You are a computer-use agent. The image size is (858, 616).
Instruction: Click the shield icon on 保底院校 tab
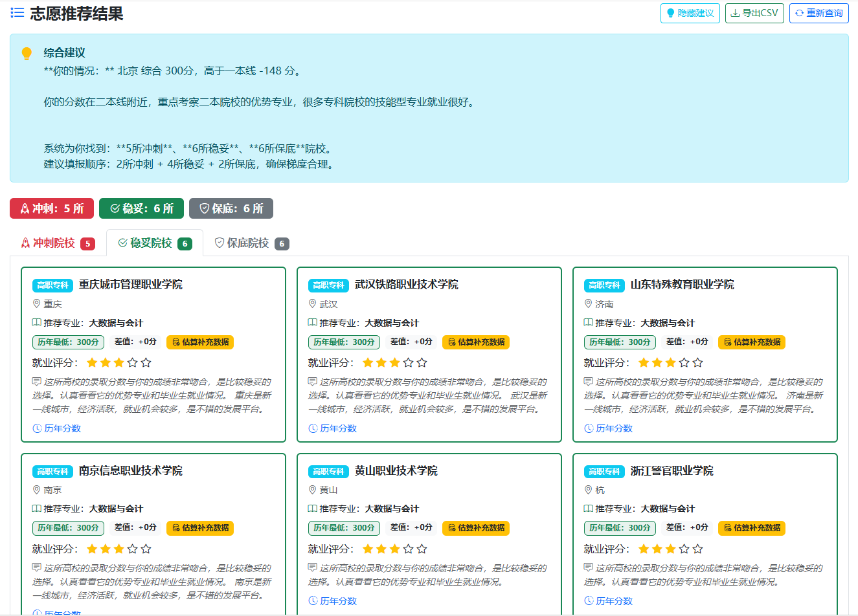point(220,243)
